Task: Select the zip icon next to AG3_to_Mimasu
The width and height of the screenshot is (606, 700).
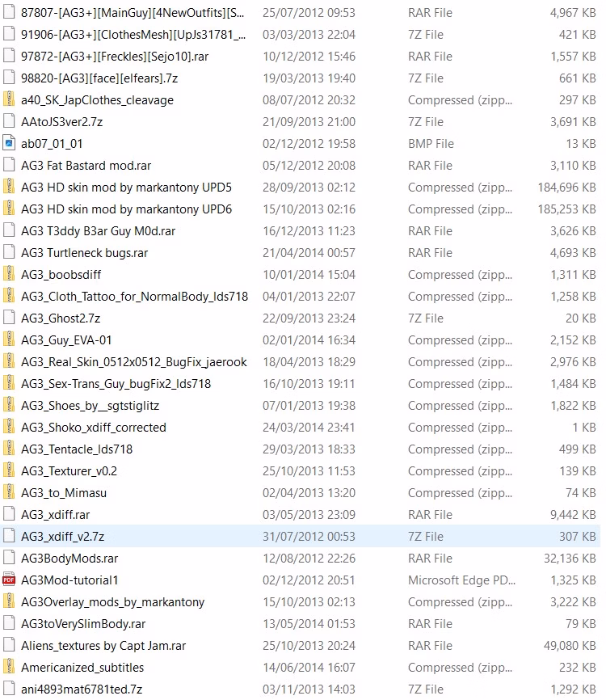Action: coord(10,493)
